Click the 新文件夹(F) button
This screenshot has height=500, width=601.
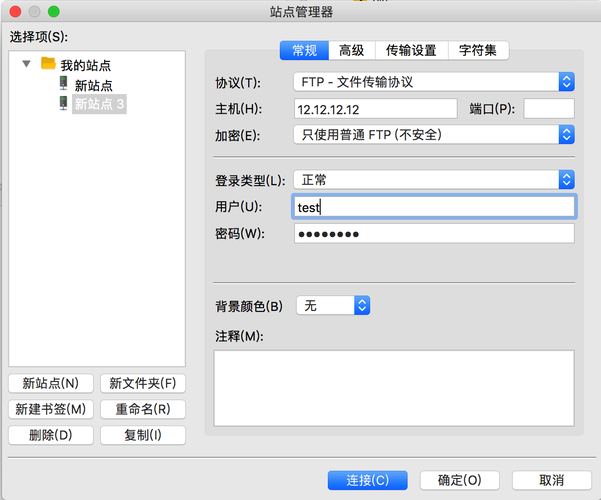tap(143, 383)
